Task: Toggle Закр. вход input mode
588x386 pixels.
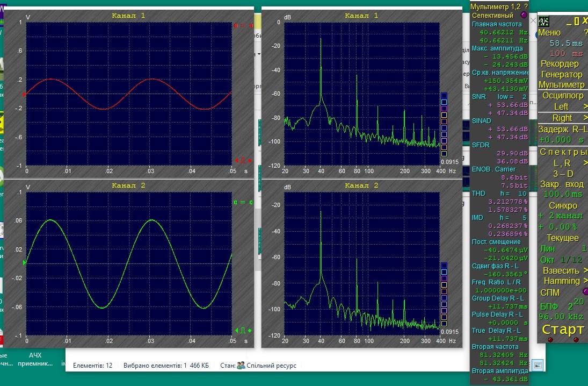Action: (562, 184)
